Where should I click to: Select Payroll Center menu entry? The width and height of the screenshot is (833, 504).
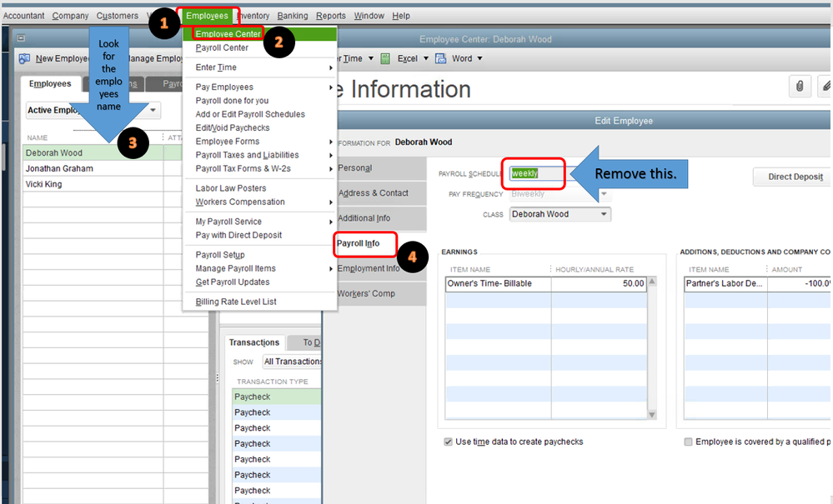(x=222, y=47)
